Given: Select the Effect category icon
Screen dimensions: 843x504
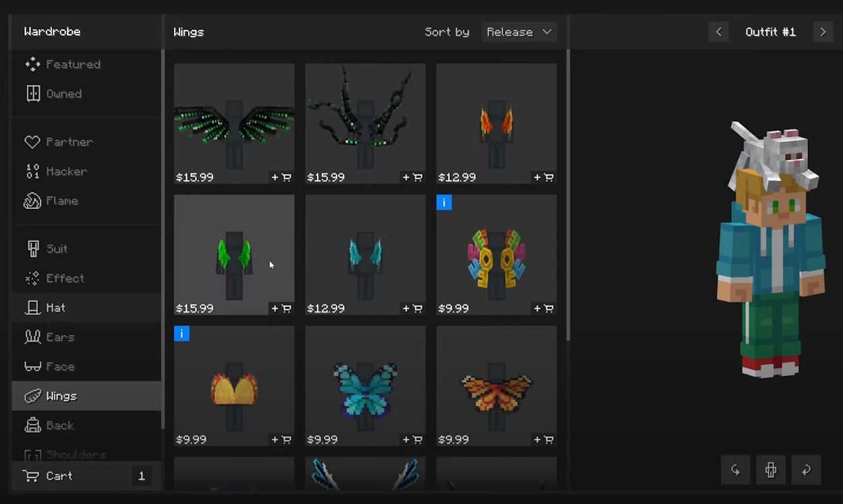Looking at the screenshot, I should (x=32, y=278).
